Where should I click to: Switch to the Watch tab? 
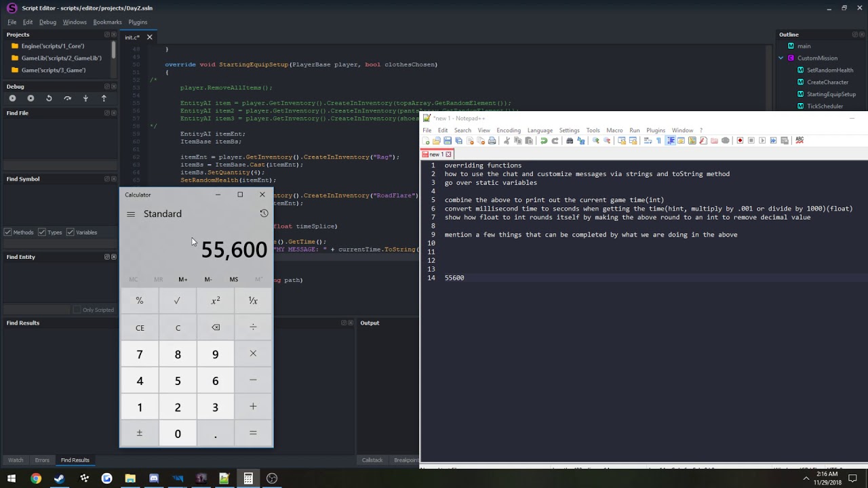16,460
